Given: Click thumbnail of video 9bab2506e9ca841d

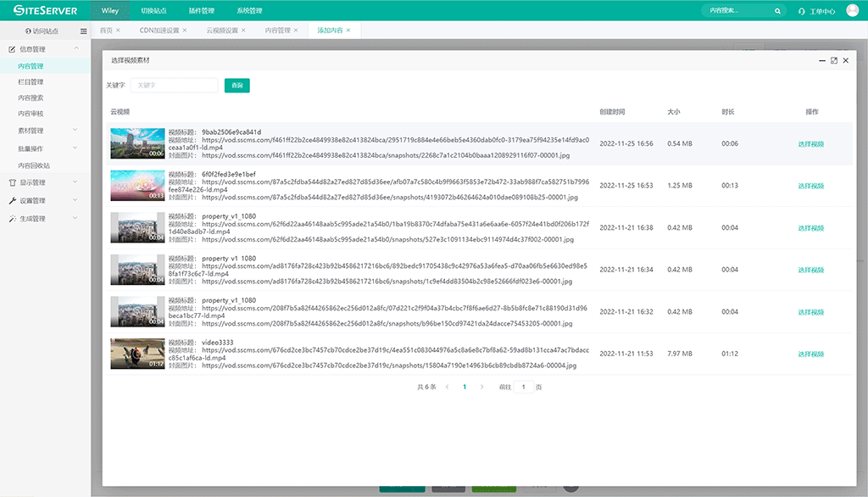Looking at the screenshot, I should 137,143.
